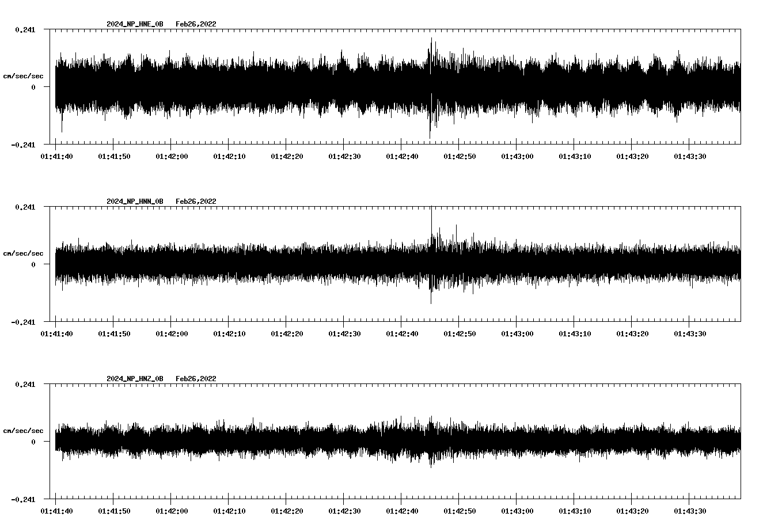Click the 01:42:40 time label under HNE plot
Screen dimensions: 782x532
click(402, 157)
